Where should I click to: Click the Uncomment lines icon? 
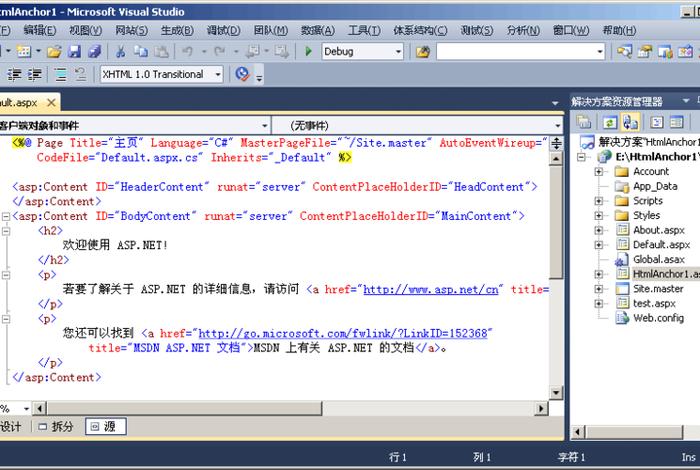[80, 74]
